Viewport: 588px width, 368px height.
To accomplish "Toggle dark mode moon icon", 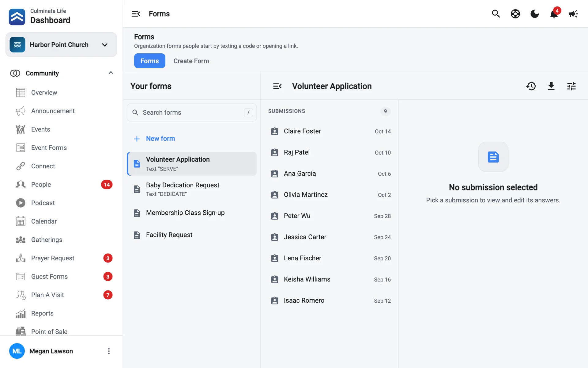I will click(535, 14).
